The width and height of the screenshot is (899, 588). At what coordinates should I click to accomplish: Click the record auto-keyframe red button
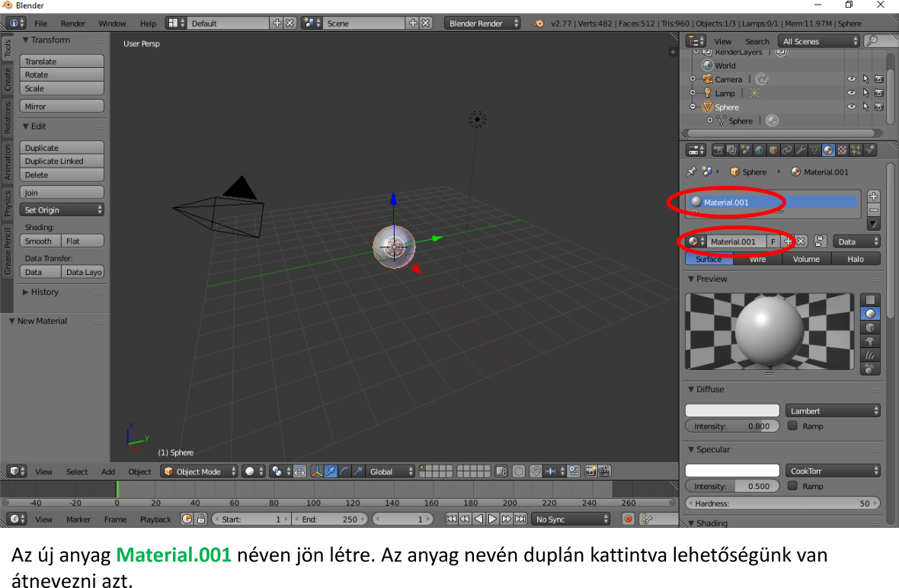[628, 519]
